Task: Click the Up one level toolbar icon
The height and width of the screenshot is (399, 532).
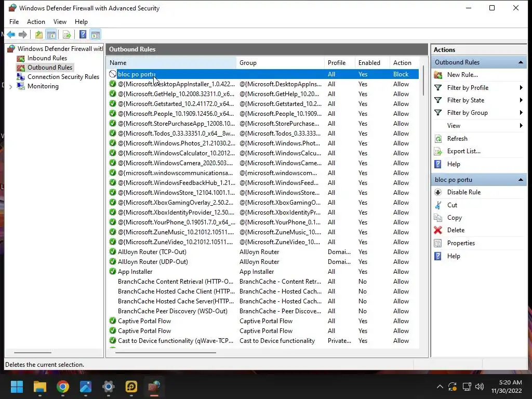Action: coord(39,34)
